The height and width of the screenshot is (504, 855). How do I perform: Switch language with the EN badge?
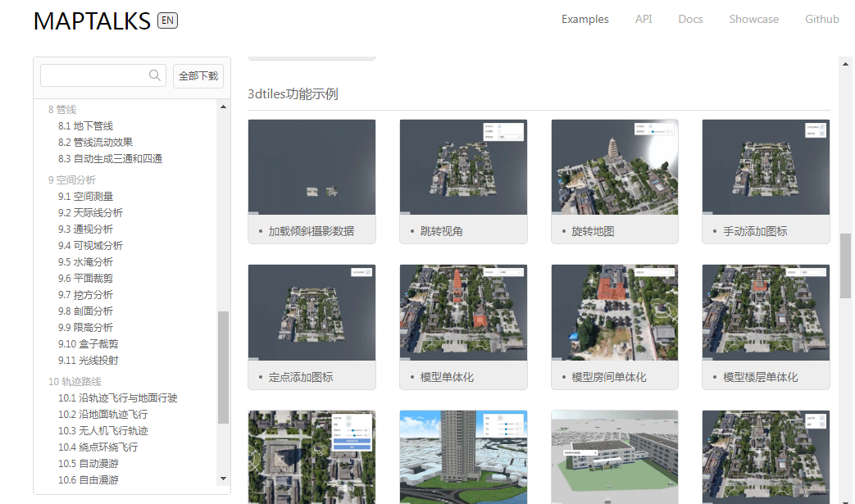167,20
